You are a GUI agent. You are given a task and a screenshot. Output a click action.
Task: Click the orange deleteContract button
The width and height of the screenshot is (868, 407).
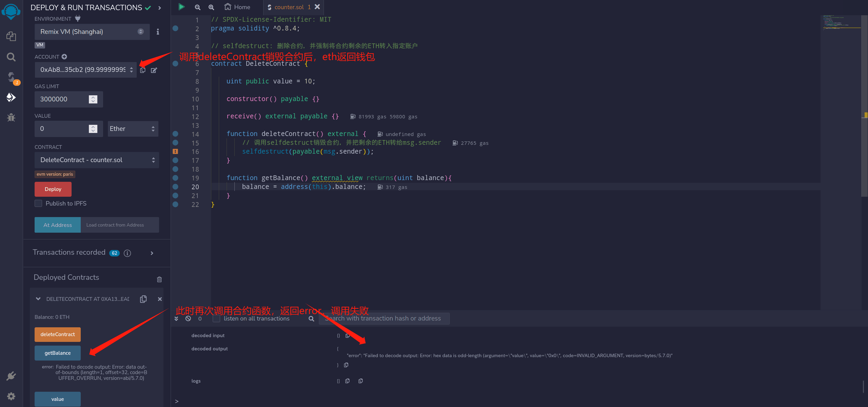tap(58, 334)
